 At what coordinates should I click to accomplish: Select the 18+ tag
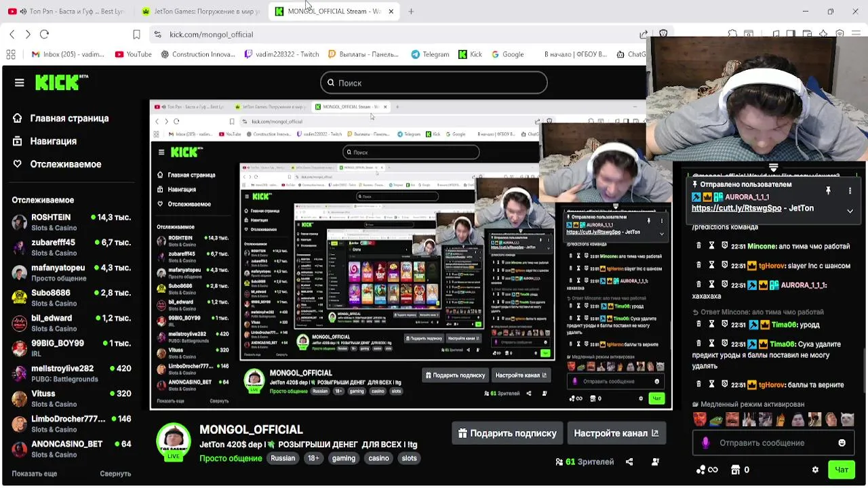click(x=313, y=458)
